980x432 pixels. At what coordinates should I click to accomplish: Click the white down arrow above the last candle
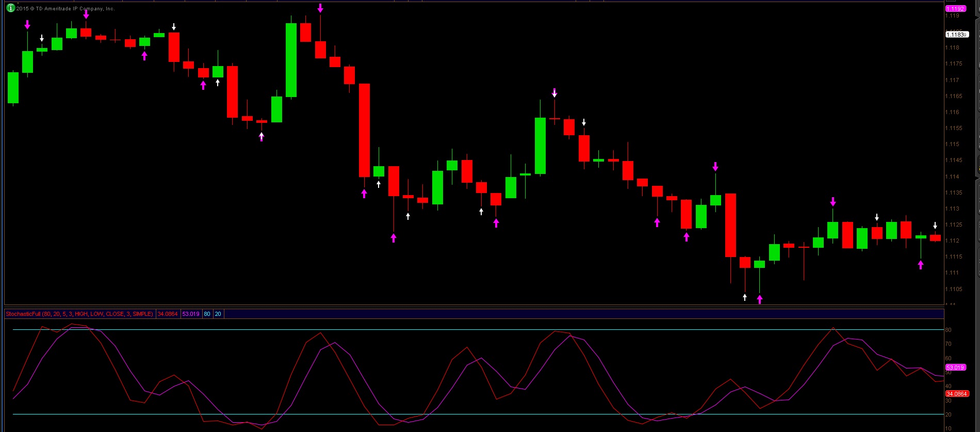point(935,226)
